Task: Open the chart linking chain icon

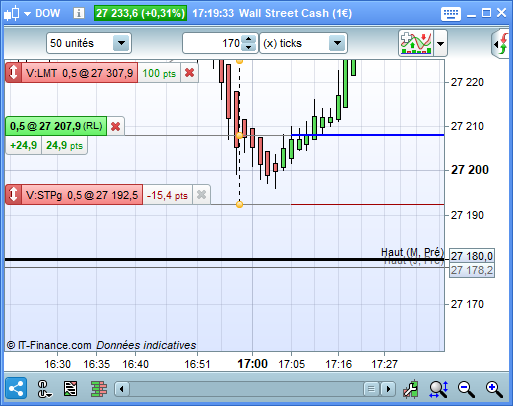Action: tap(44, 389)
